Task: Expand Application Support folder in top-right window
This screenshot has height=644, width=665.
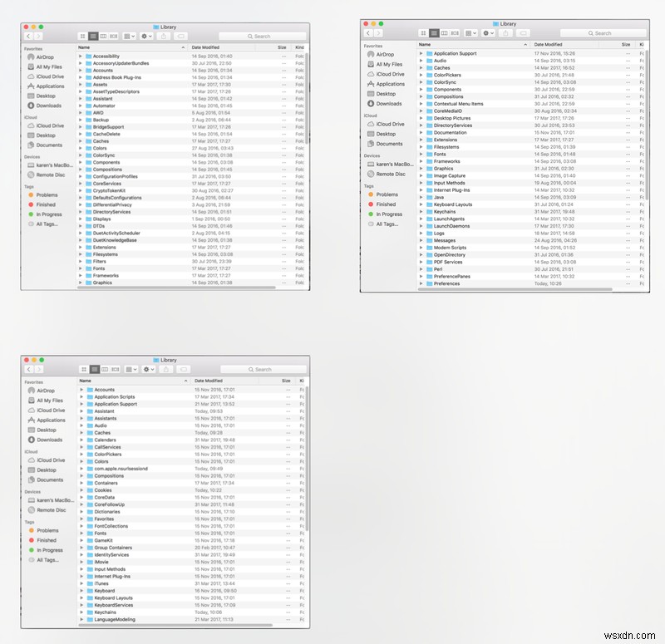Action: pos(421,53)
